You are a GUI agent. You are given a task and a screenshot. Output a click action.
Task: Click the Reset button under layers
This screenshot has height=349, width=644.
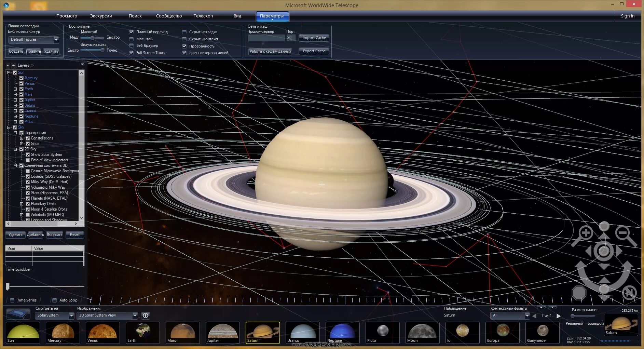pos(74,234)
